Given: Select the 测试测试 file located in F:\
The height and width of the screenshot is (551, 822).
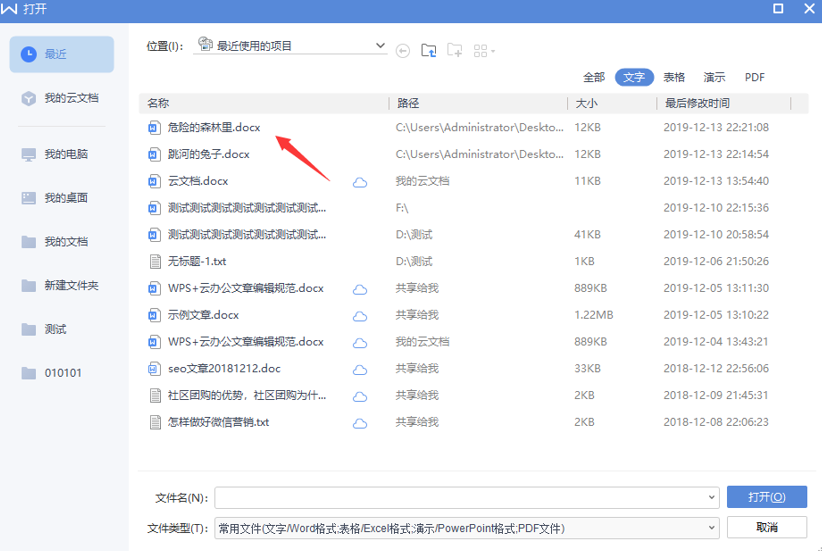Looking at the screenshot, I should point(247,208).
